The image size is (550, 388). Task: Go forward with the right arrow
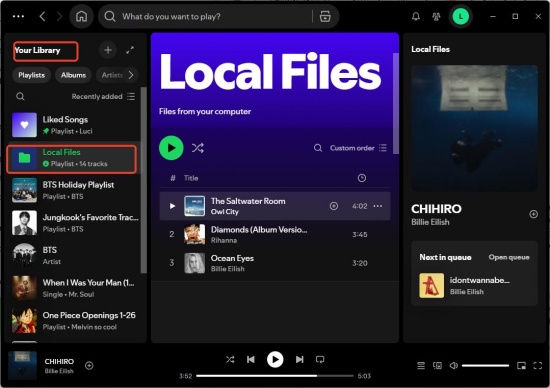point(59,16)
